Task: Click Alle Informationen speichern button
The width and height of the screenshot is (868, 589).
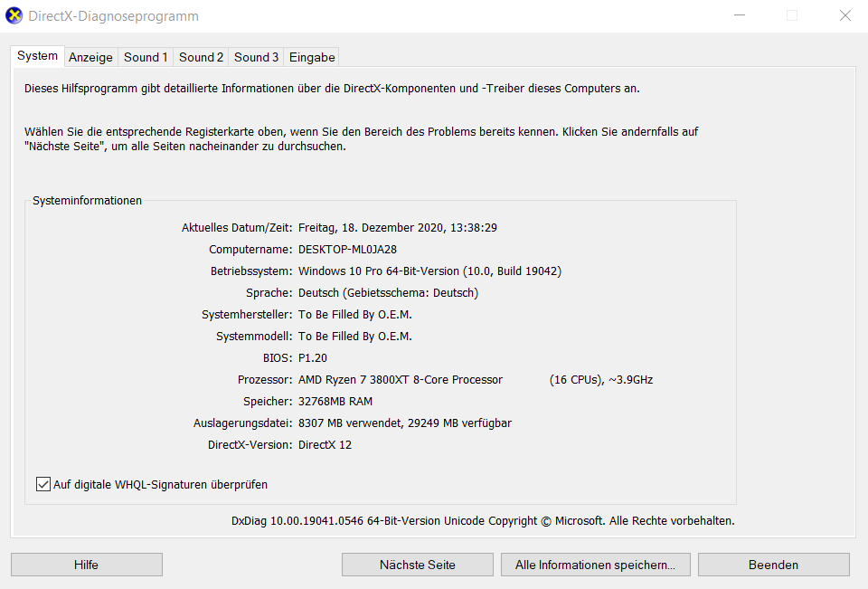Action: (596, 565)
